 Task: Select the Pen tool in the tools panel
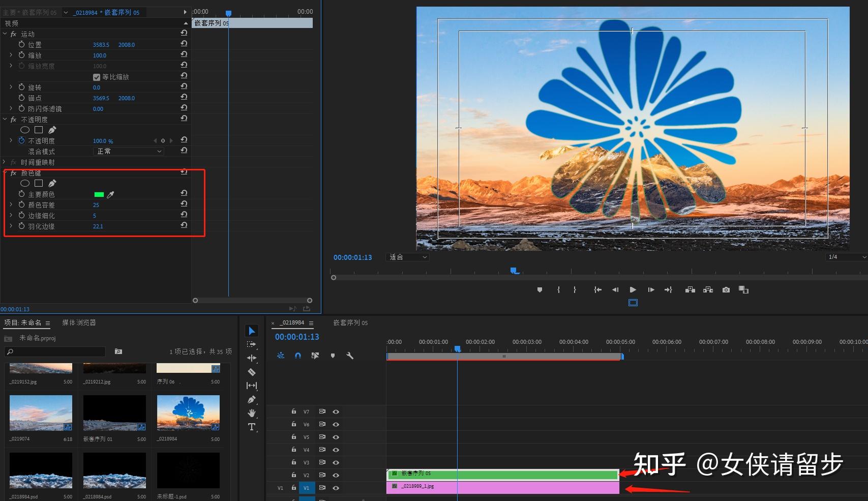coord(252,399)
